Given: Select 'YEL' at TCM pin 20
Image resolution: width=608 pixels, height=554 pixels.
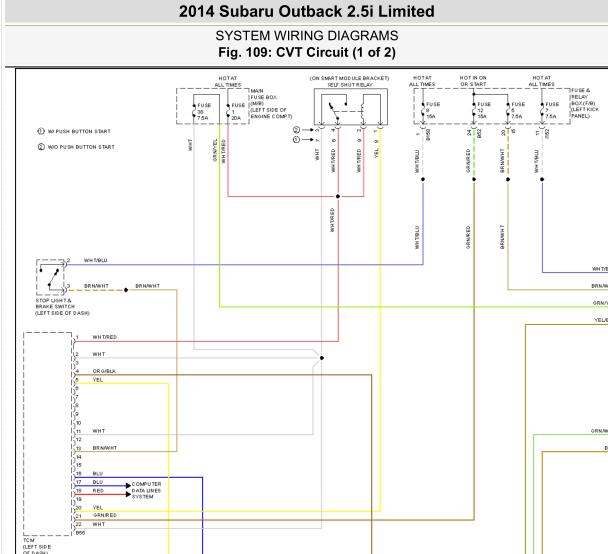Looking at the screenshot, I should point(98,508).
